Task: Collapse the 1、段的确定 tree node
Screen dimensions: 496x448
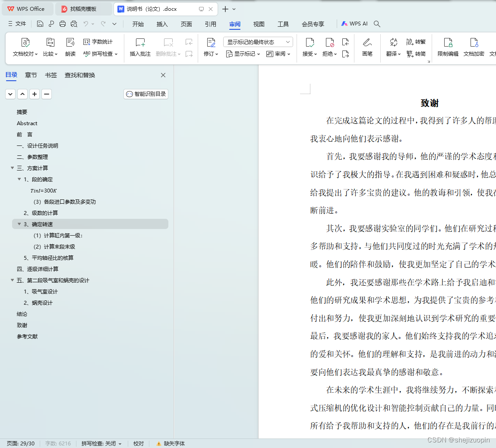Action: pos(19,179)
